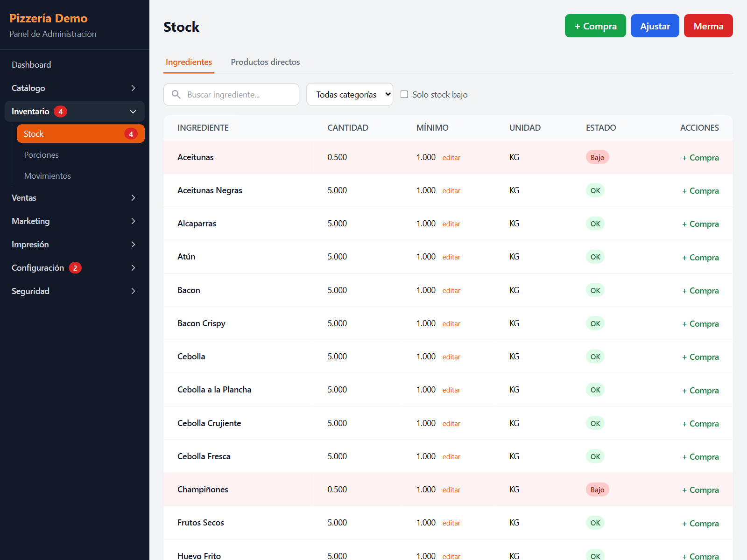Expand the Impresión menu chevron
Viewport: 747px width, 560px height.
[x=133, y=245]
